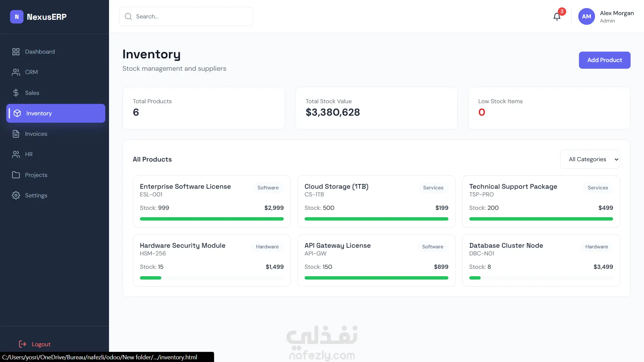Click the Inventory page heading

[151, 54]
